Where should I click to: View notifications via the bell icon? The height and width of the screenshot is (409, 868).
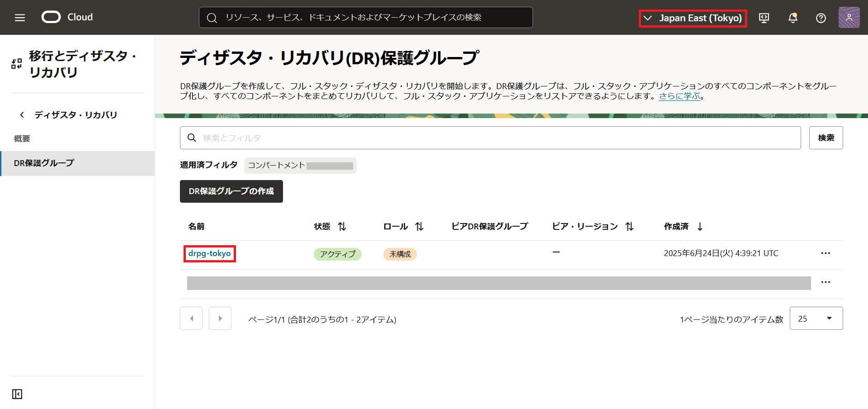pos(793,17)
